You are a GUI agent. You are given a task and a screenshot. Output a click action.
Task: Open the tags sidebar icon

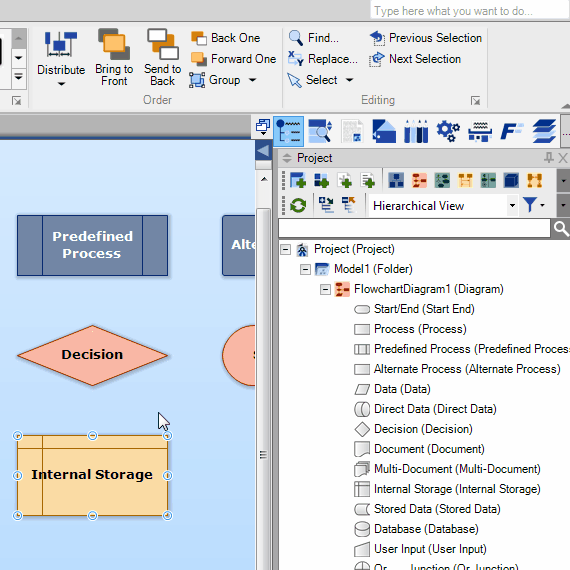pos(384,131)
